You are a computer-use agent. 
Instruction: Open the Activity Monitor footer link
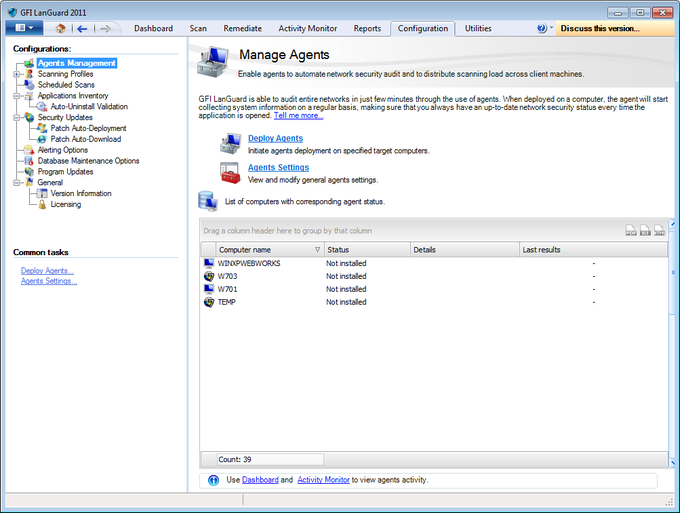[324, 480]
